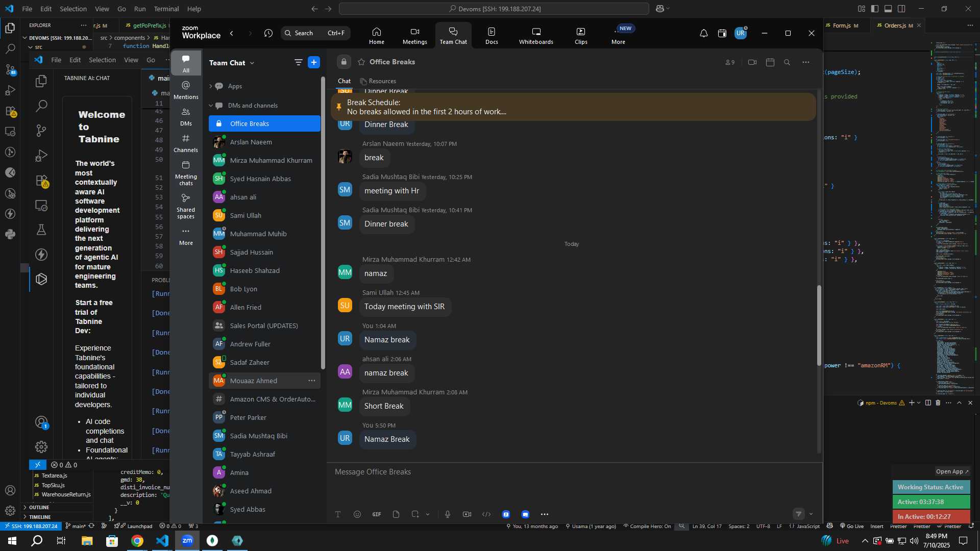Open pinned Break Schedule message
Viewport: 980px width, 551px height.
(x=573, y=107)
